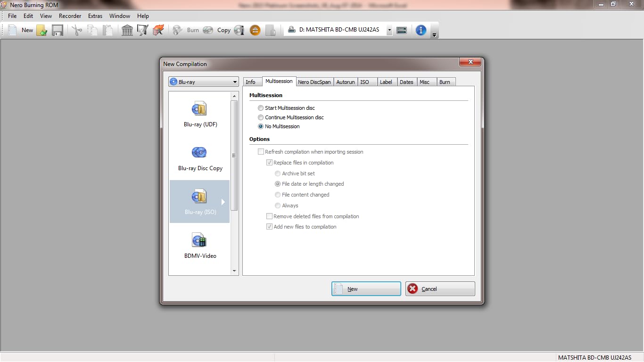Viewport: 644px width, 362px height.
Task: Save the compilation using the floppy disk icon
Action: pos(58,30)
